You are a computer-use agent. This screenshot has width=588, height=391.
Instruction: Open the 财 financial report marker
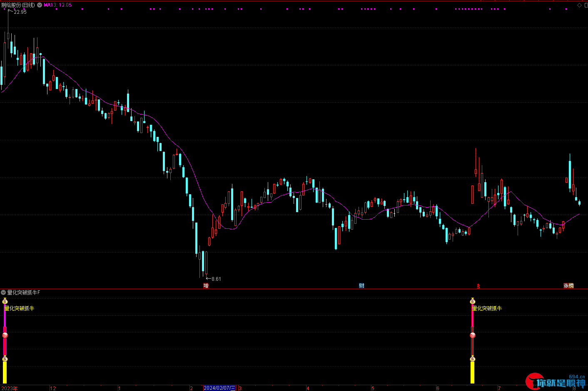pos(361,285)
